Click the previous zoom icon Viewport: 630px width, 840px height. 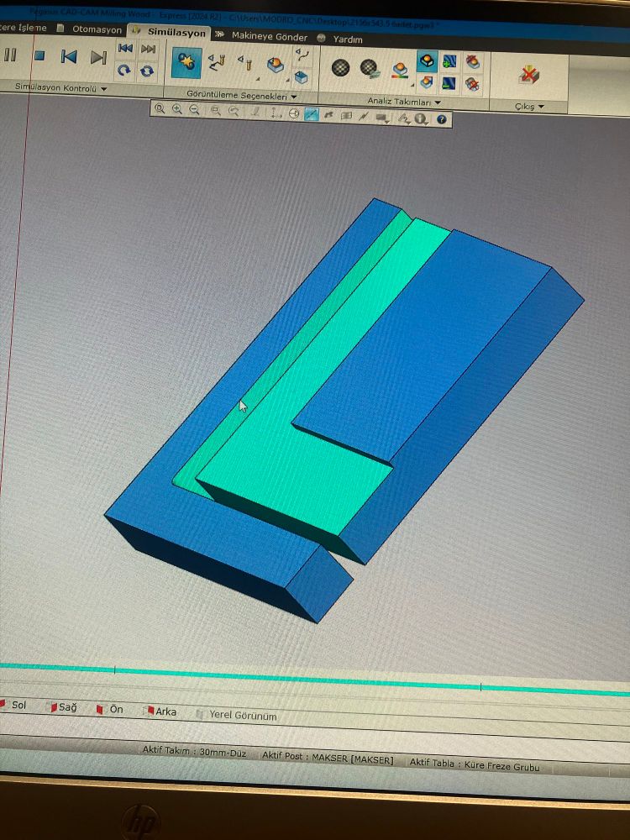[234, 112]
